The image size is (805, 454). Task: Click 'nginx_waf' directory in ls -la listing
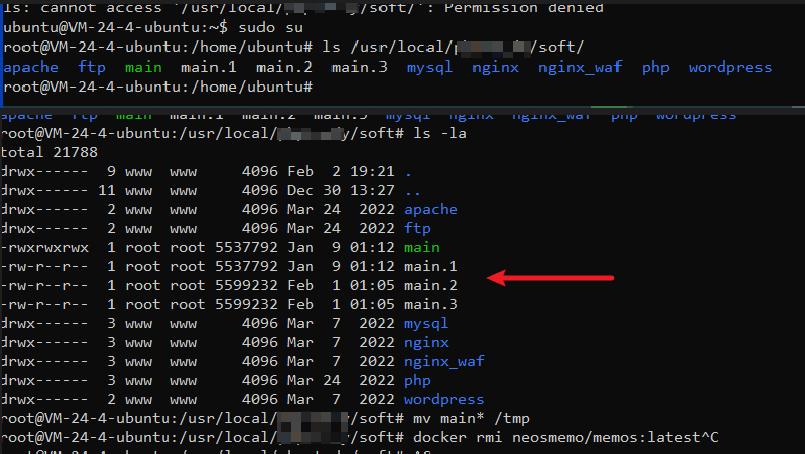pos(444,362)
